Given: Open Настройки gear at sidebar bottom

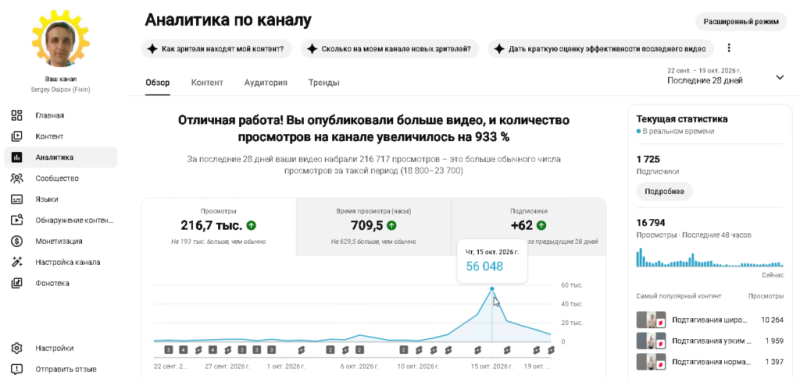Looking at the screenshot, I should [60, 348].
